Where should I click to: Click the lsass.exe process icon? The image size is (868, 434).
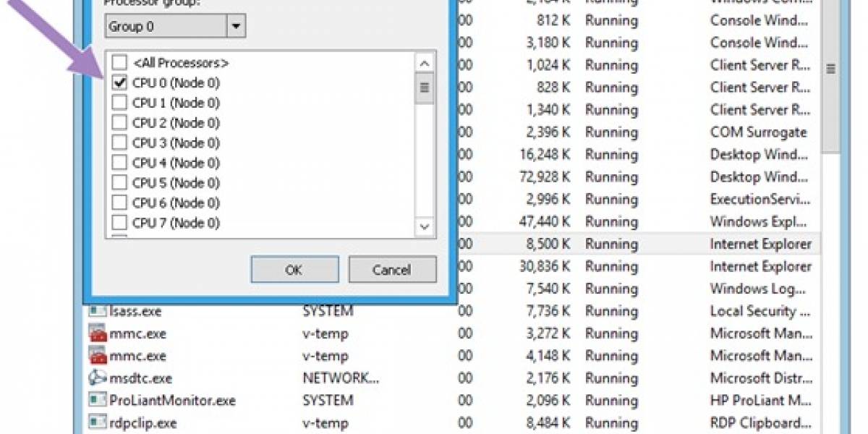point(97,311)
